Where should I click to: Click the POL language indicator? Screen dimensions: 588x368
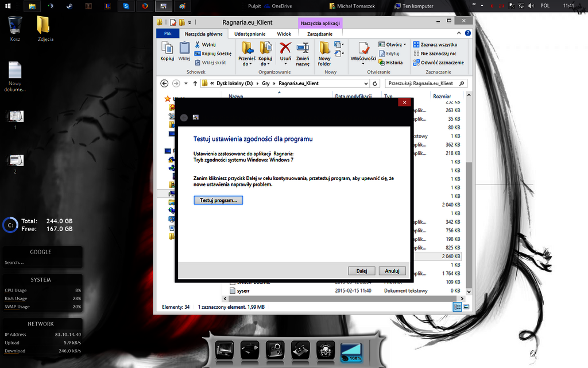coord(545,6)
